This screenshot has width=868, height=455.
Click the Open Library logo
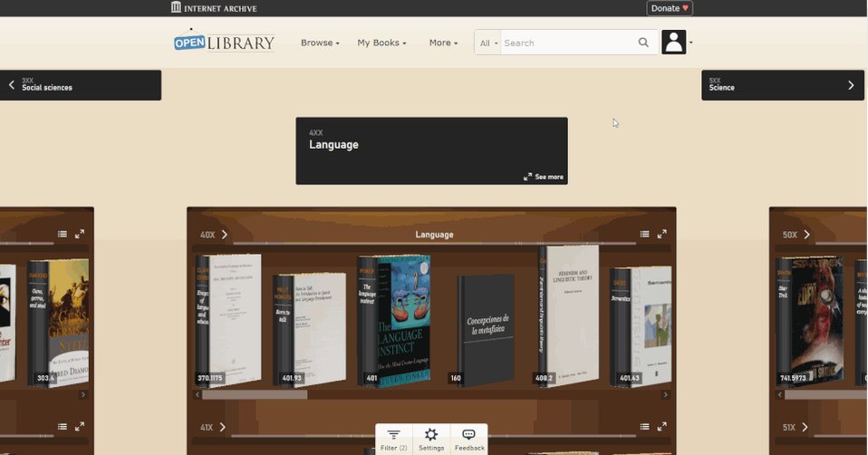point(224,41)
